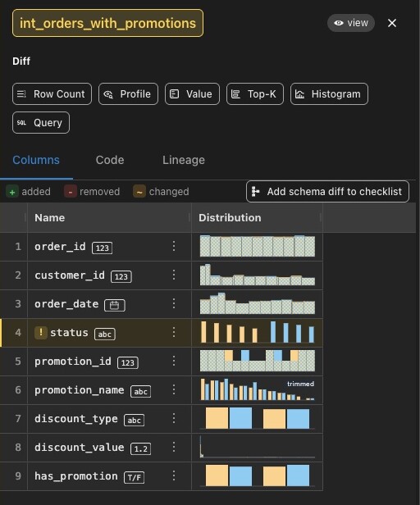Click the 1.2 float badge for discount_value
The width and height of the screenshot is (420, 505).
tap(140, 448)
